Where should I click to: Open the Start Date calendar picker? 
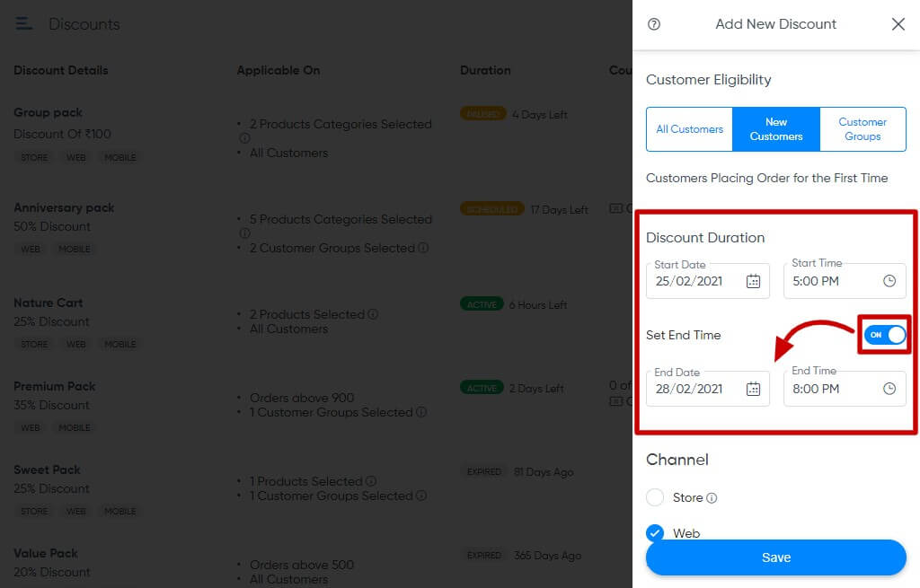(x=753, y=281)
